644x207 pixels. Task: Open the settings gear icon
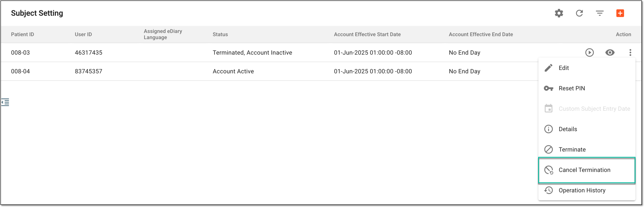[x=559, y=13]
